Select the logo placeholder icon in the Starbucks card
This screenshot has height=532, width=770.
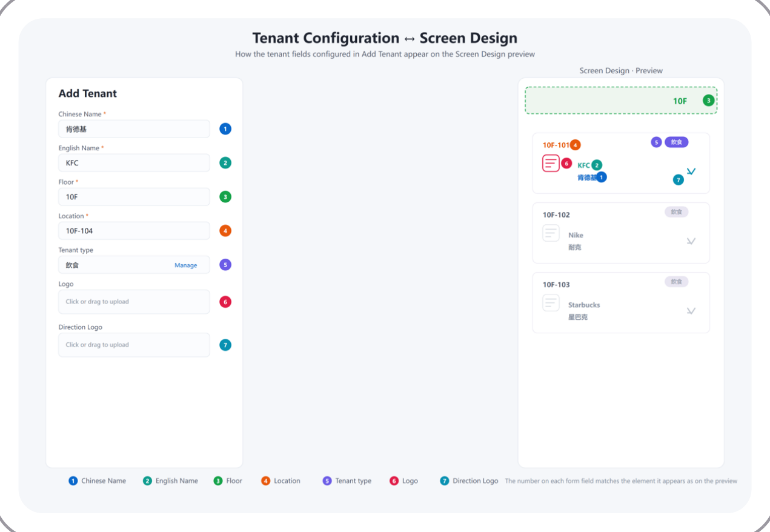tap(551, 302)
